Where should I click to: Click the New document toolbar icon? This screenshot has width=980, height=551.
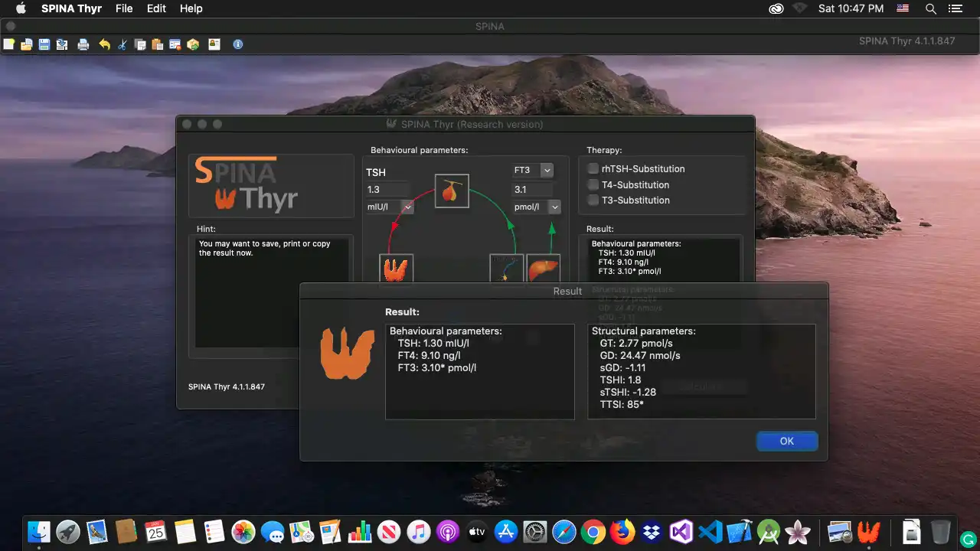pyautogui.click(x=9, y=44)
